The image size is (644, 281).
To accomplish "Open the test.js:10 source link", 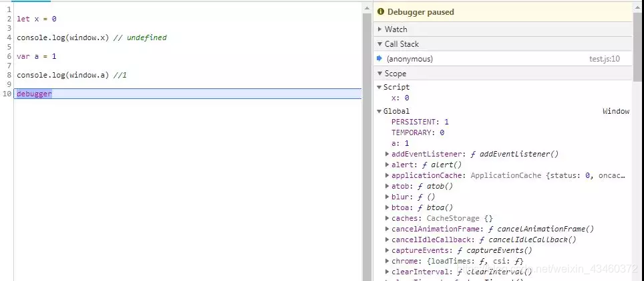I will [604, 59].
